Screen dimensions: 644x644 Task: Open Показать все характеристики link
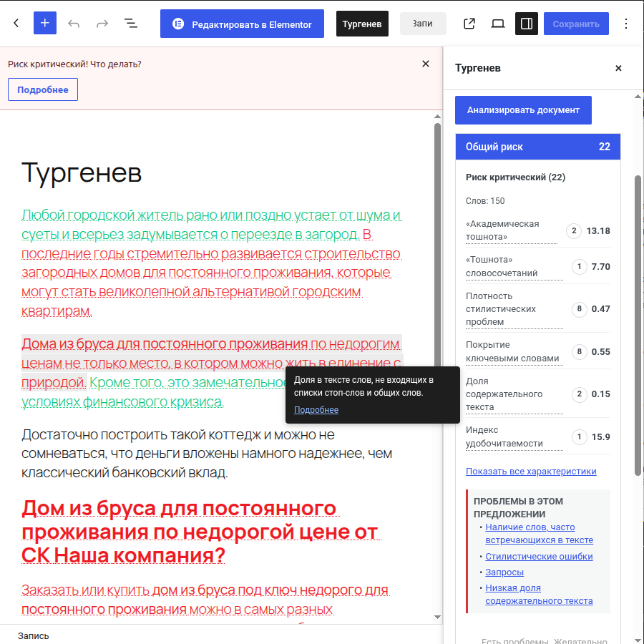[531, 472]
